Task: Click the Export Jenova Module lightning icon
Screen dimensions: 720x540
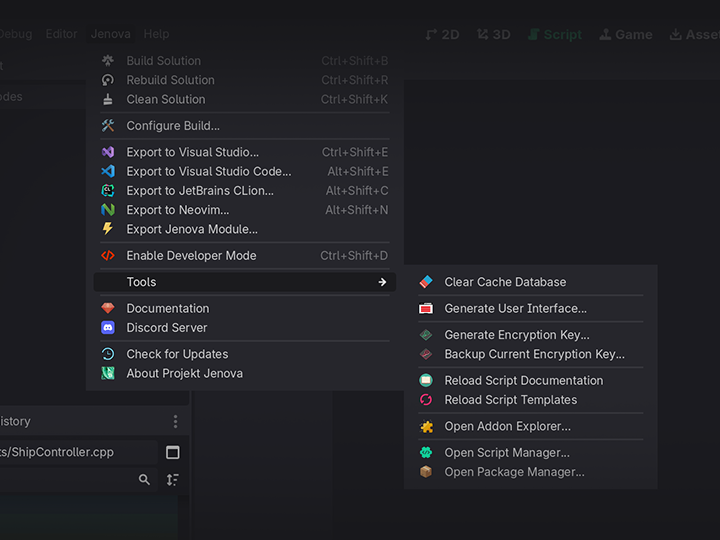Action: (x=108, y=229)
